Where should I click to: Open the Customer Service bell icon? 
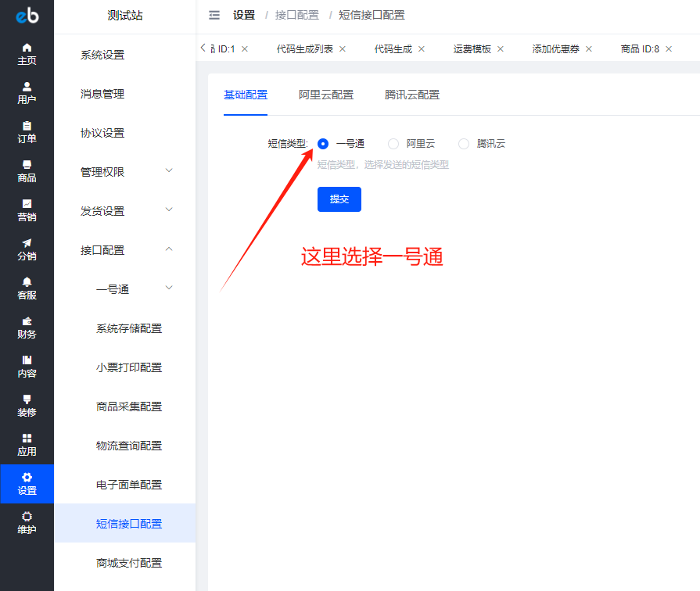coord(27,282)
